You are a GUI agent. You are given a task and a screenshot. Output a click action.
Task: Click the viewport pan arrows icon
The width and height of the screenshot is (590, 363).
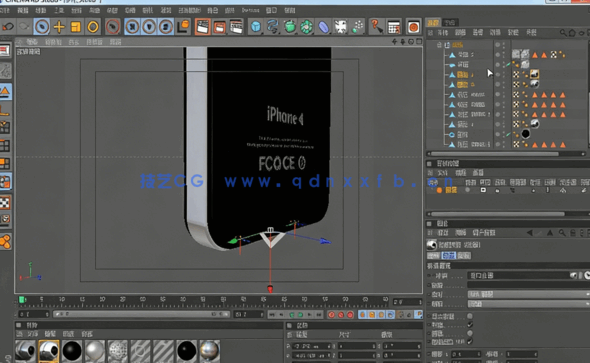(x=394, y=41)
